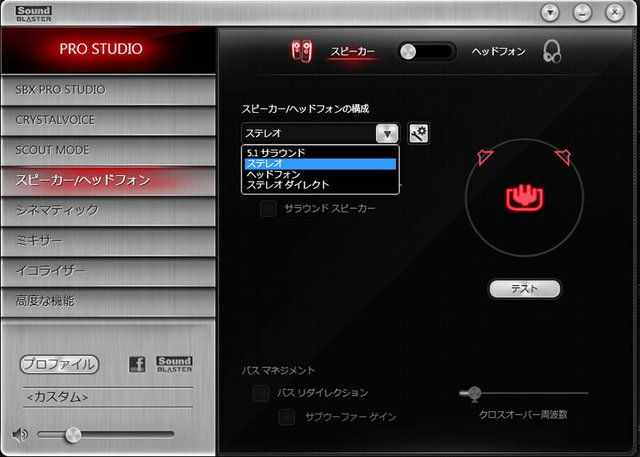This screenshot has height=457, width=640.
Task: Collapse the ステレオ configuration dropdown arrow
Action: tap(387, 133)
